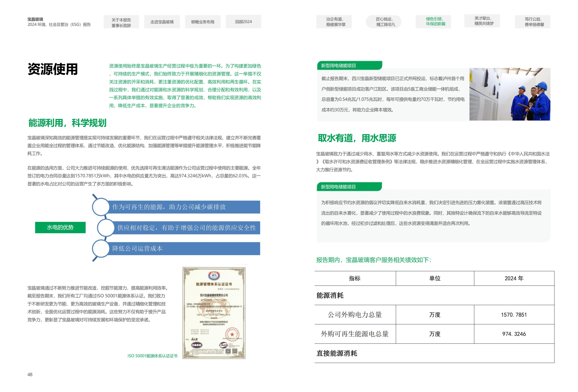Click the 外购可再生能源电总量 row label

(x=355, y=334)
